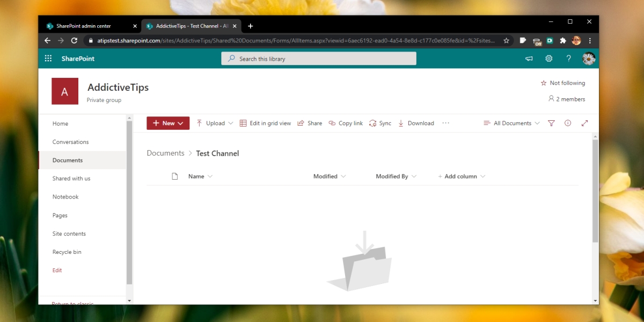Open the details pane info icon

568,123
